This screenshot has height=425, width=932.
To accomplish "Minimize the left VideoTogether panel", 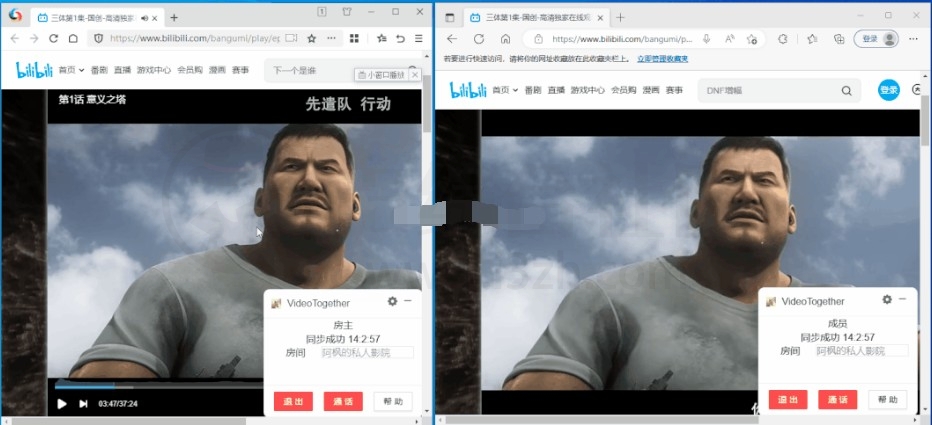I will tap(408, 301).
